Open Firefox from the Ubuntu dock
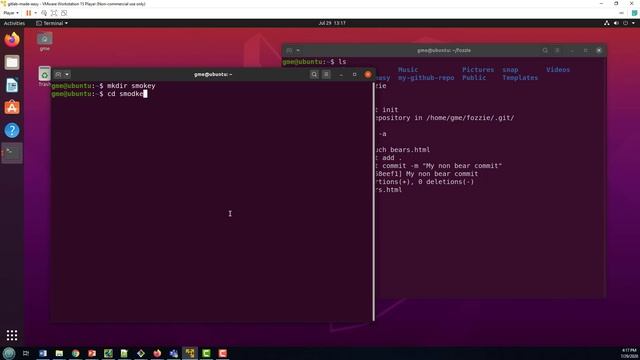This screenshot has width=640, height=360. click(12, 40)
